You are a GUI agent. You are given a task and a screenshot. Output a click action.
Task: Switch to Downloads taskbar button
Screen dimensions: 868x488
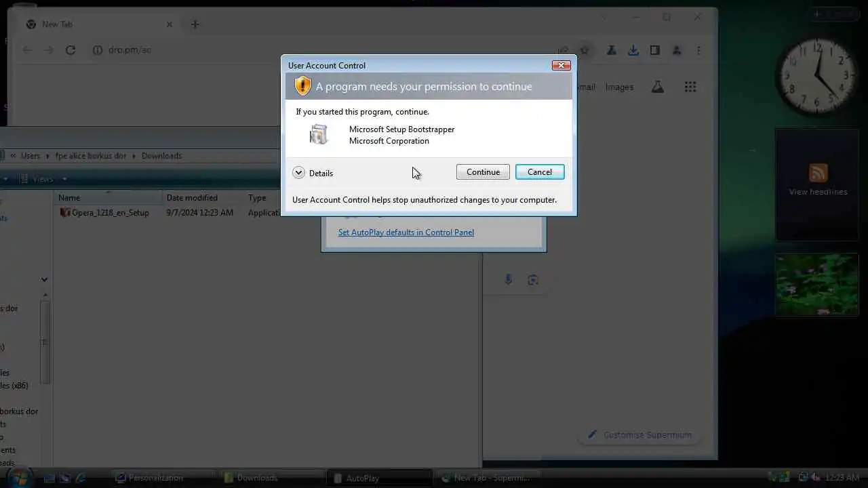270,478
